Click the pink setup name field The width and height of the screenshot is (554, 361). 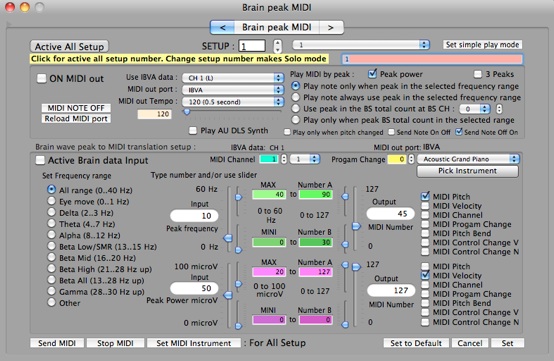[432, 59]
